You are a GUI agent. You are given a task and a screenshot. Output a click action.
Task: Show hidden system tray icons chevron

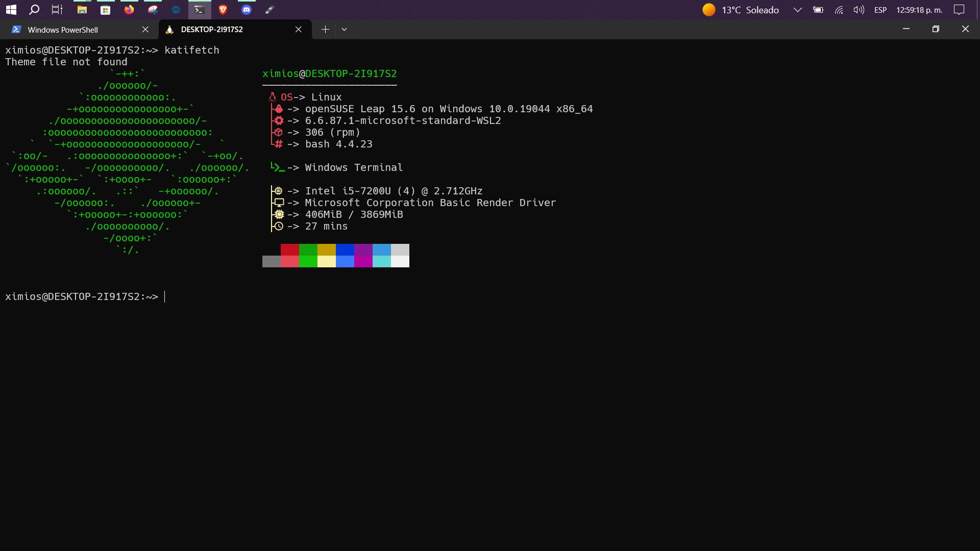797,10
